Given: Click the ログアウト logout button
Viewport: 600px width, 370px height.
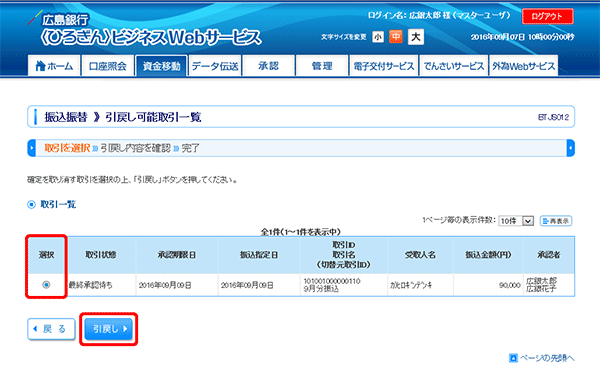Looking at the screenshot, I should coord(548,16).
